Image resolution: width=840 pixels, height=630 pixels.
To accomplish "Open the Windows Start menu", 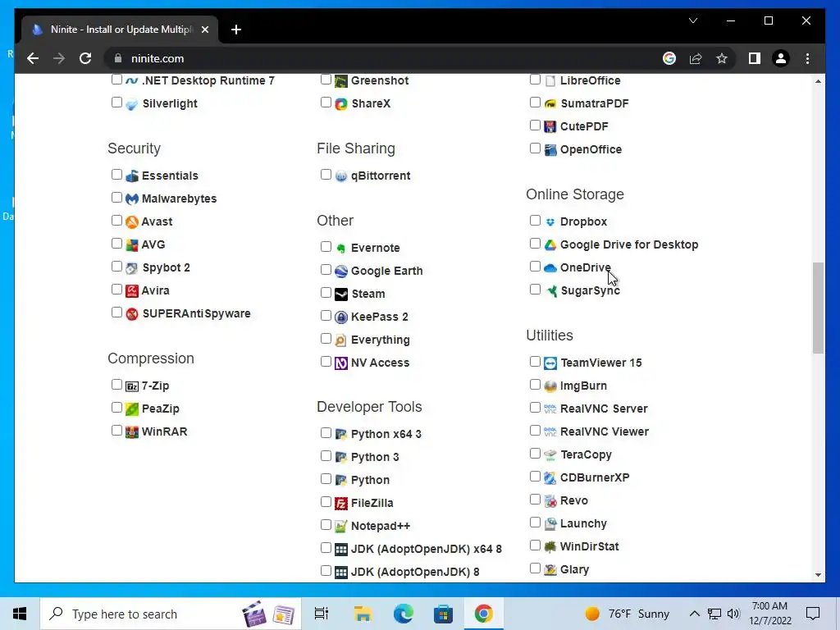I will coord(20,614).
